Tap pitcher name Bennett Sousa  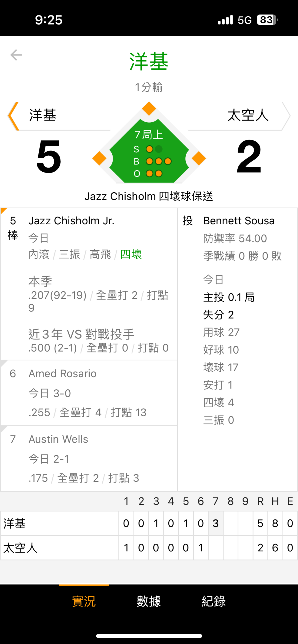(239, 221)
